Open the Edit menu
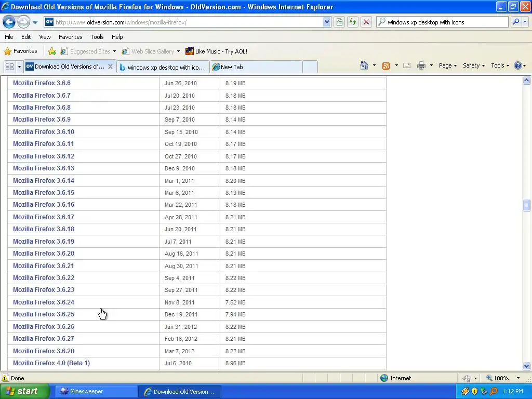This screenshot has width=532, height=399. pyautogui.click(x=26, y=37)
